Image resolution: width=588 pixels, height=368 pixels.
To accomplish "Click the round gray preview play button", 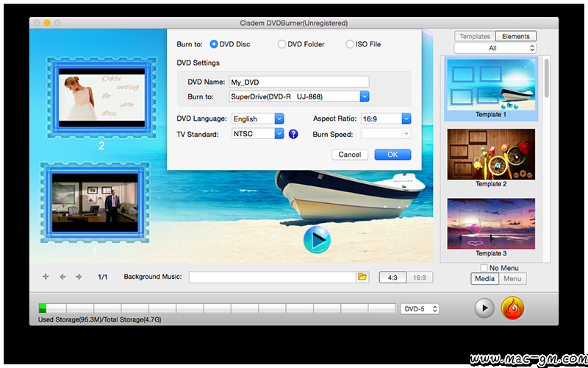I will (x=484, y=308).
